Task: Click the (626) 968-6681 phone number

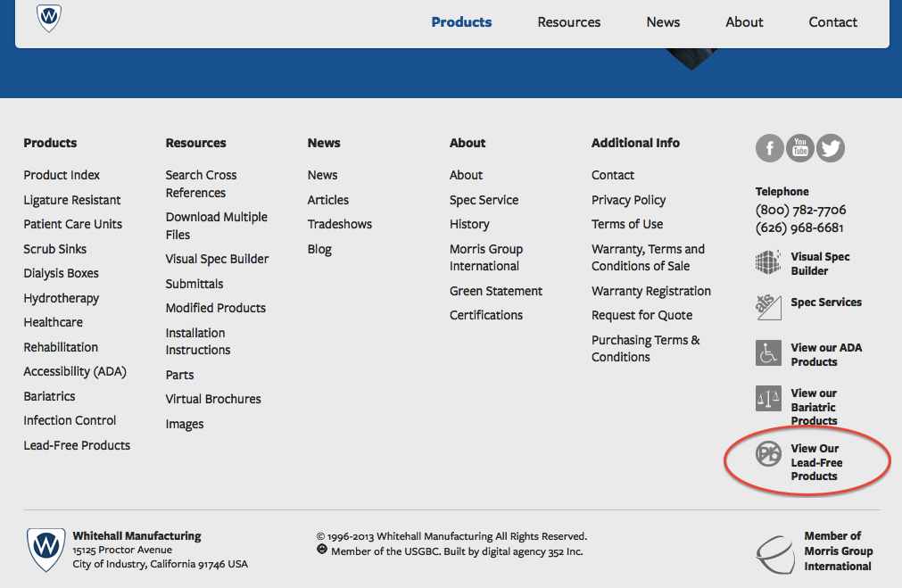Action: tap(799, 228)
